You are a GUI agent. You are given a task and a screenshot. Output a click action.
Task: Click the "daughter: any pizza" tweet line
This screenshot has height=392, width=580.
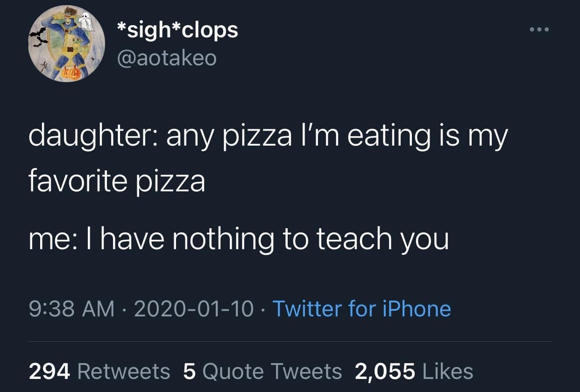coord(268,137)
